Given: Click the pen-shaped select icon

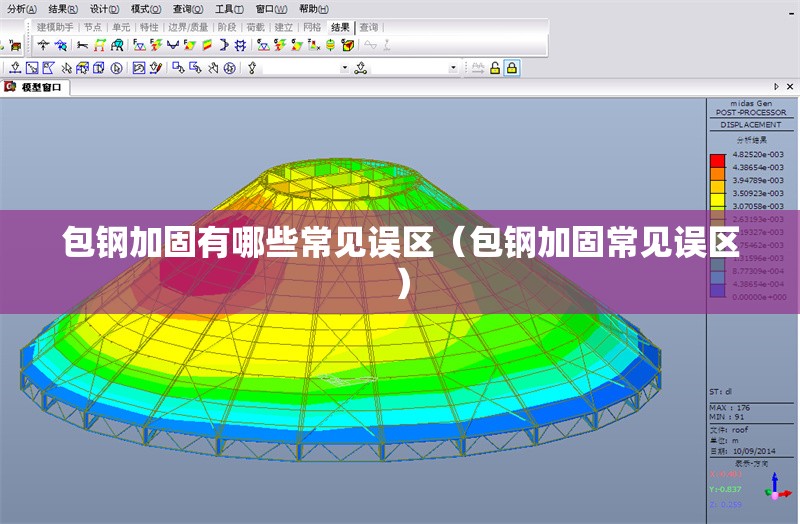Looking at the screenshot, I should point(156,68).
